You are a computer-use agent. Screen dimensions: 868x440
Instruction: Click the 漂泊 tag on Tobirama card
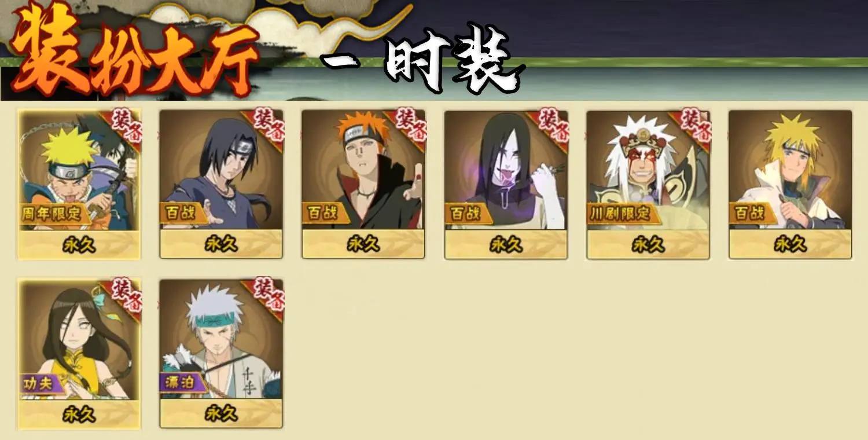[181, 383]
